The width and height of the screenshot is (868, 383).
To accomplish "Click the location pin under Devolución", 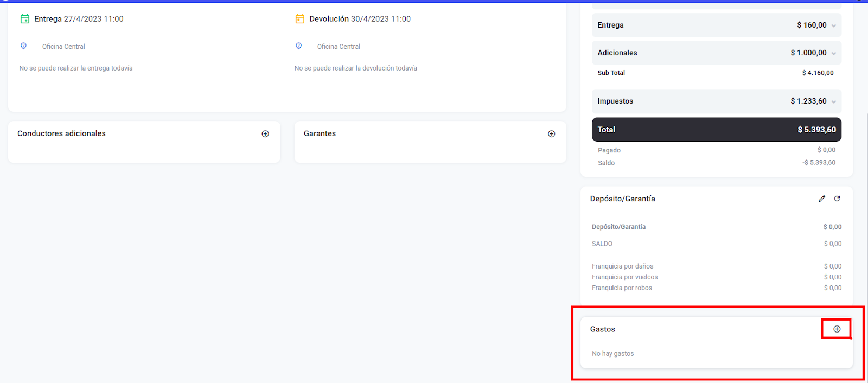I will tap(299, 46).
